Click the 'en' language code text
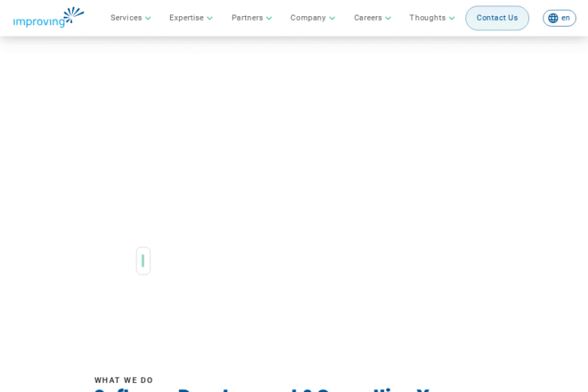The height and width of the screenshot is (392, 588). (566, 18)
